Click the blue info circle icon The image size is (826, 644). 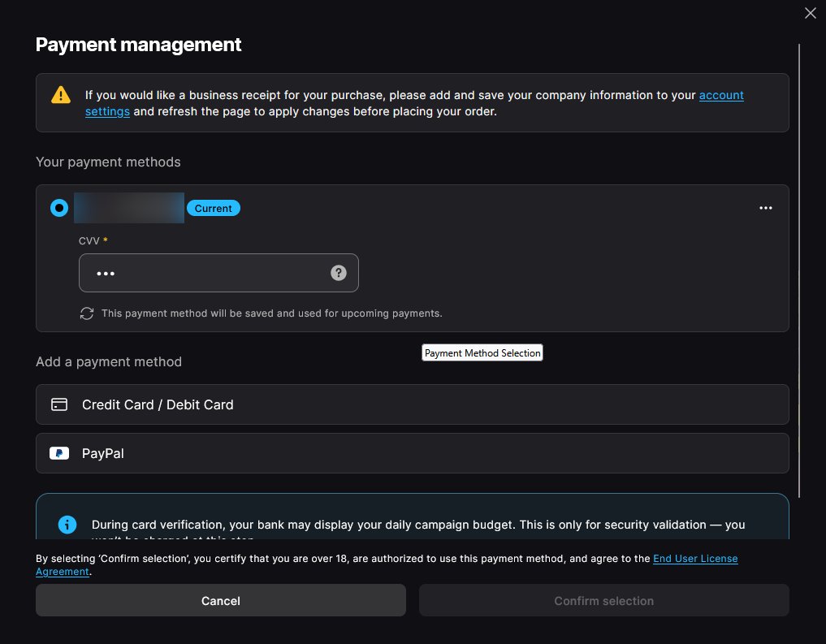coord(67,525)
